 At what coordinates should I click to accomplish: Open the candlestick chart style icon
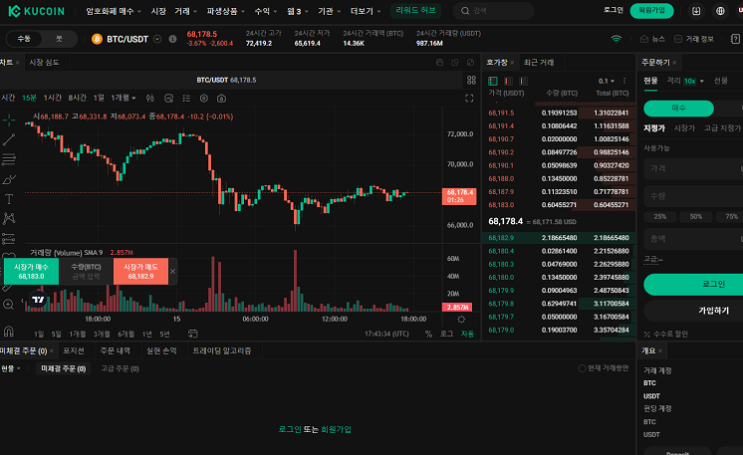click(150, 98)
